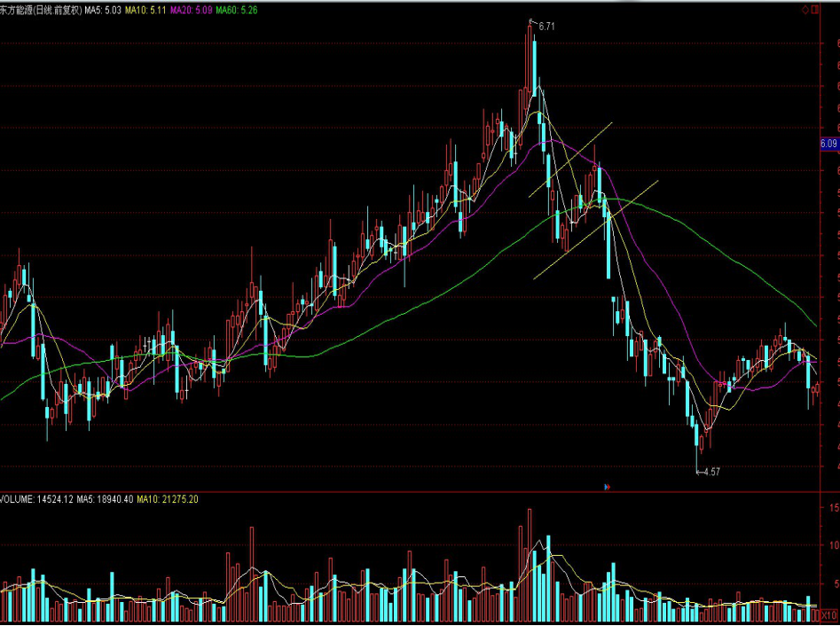
Task: Select the magenta MA20: 5.09 indicator label
Action: [x=190, y=10]
